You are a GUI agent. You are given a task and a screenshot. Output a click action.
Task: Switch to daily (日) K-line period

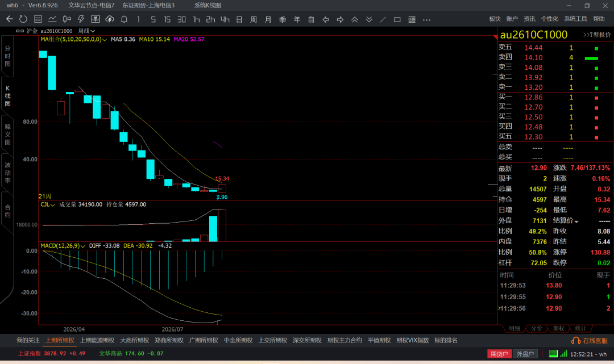pos(239,19)
